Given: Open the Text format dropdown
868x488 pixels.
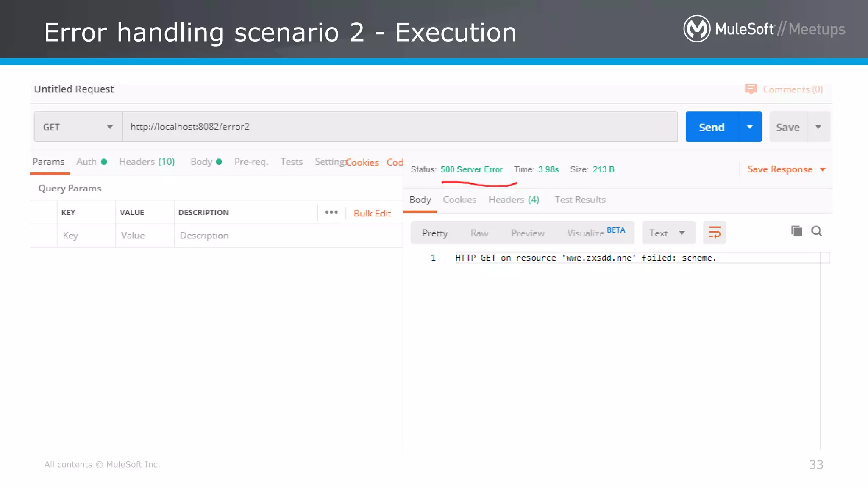Looking at the screenshot, I should click(x=668, y=233).
